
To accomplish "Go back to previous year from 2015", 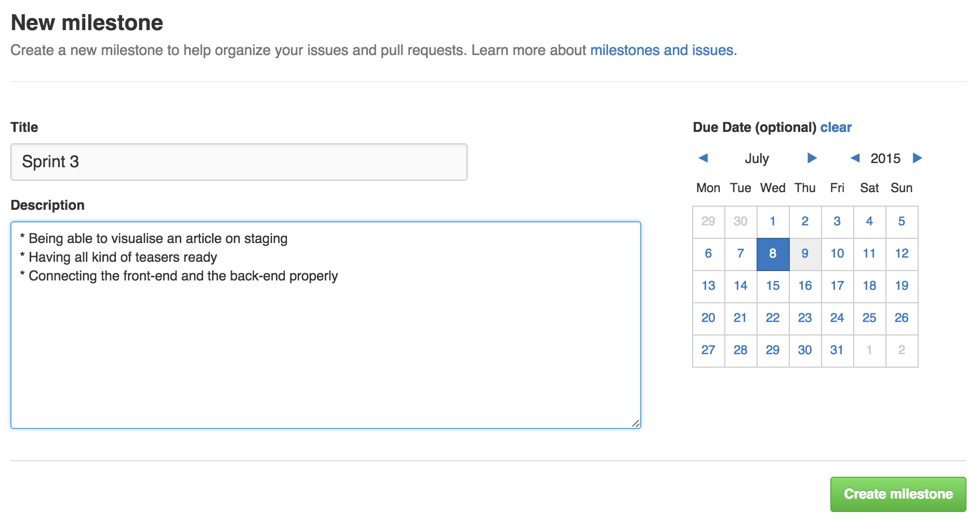I will [x=855, y=158].
